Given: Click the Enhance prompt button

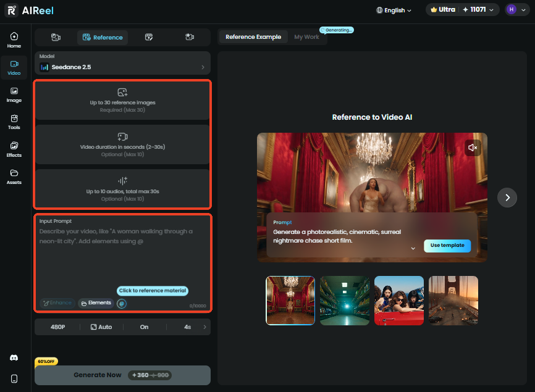Looking at the screenshot, I should point(57,302).
